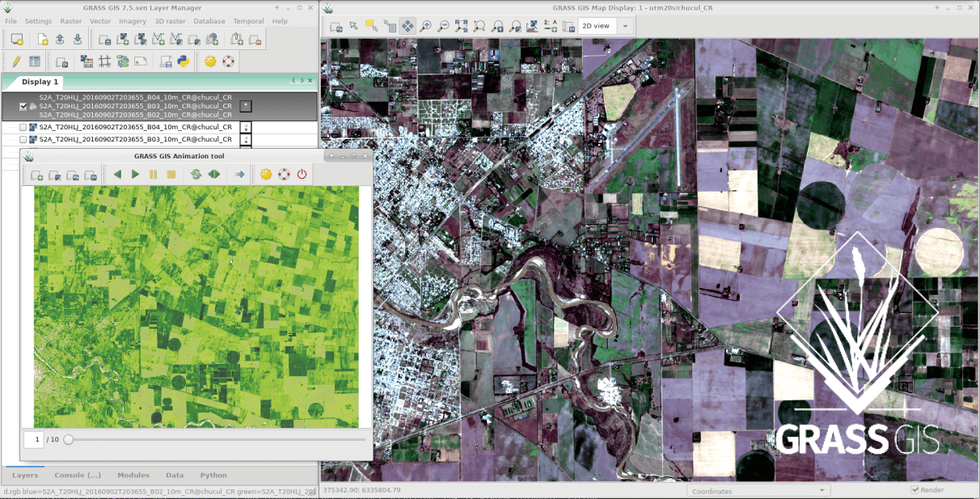Play the animation forward
This screenshot has height=499, width=980.
135,174
